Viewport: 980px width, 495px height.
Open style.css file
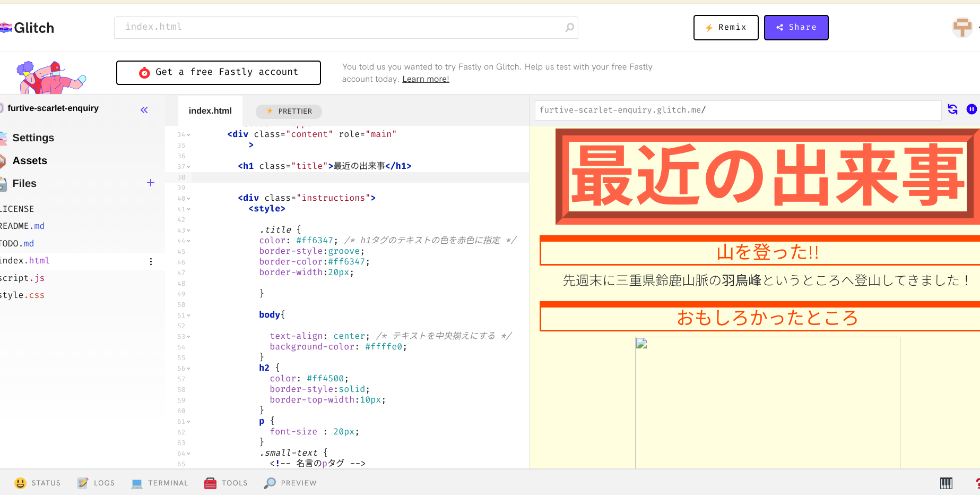[22, 295]
